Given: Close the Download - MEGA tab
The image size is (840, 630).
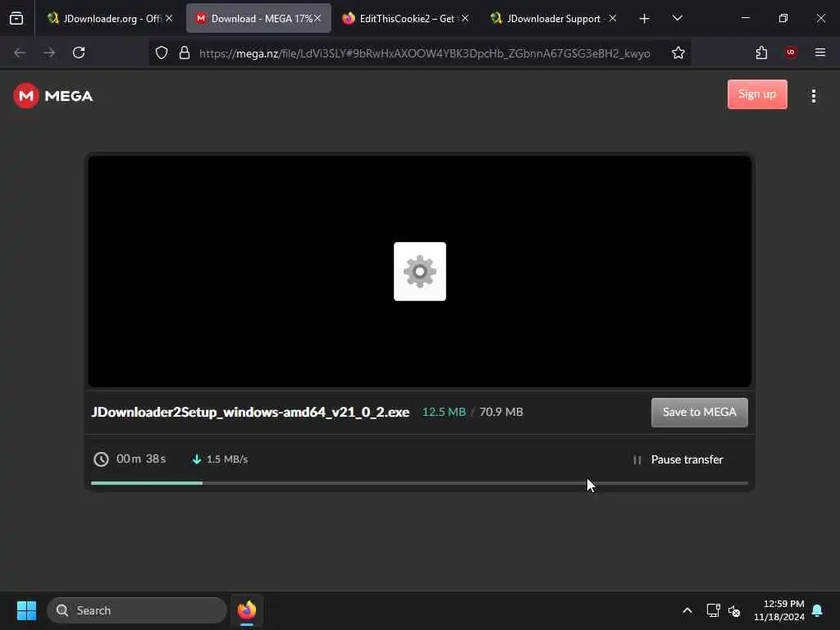Looking at the screenshot, I should click(x=317, y=18).
